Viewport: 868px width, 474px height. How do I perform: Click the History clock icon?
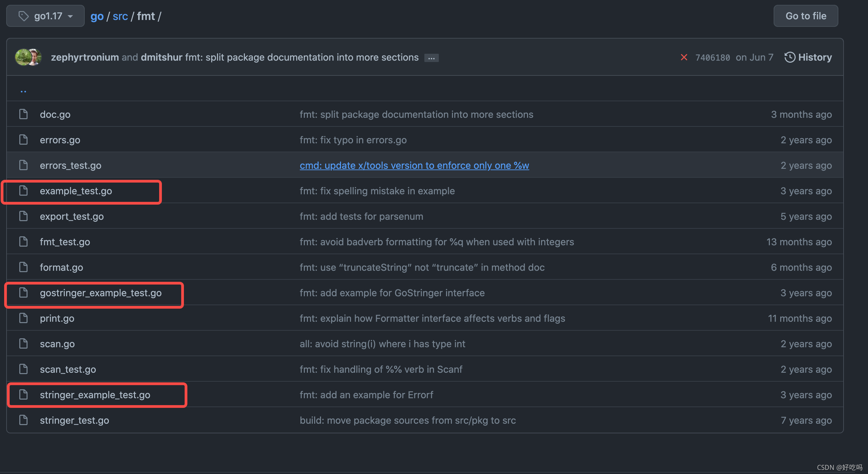click(x=789, y=57)
